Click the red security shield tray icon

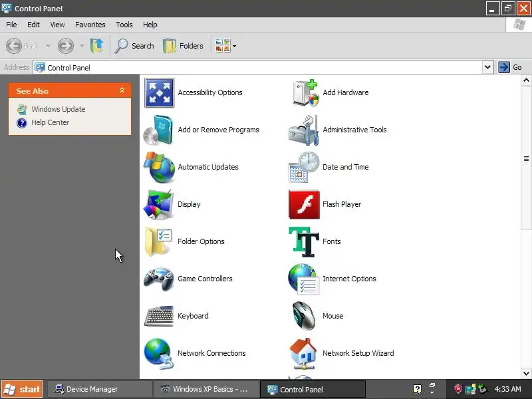click(x=458, y=389)
